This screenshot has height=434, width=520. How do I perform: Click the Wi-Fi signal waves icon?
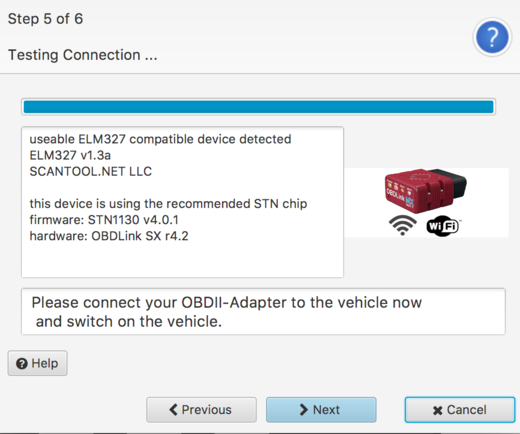pyautogui.click(x=403, y=225)
